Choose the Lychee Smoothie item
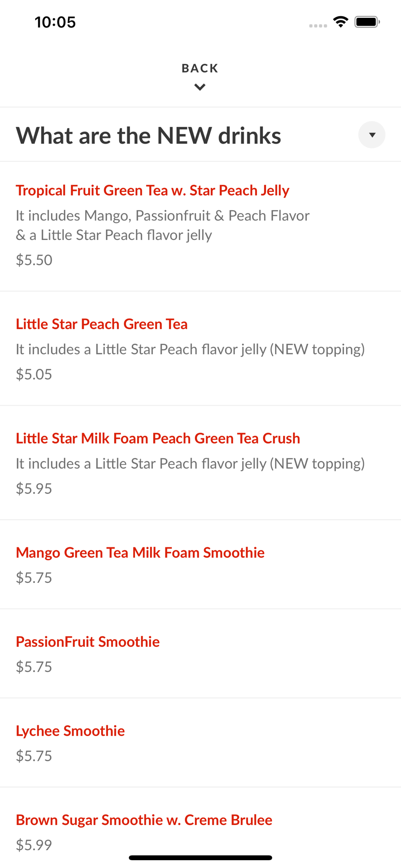This screenshot has height=868, width=401. (x=70, y=731)
